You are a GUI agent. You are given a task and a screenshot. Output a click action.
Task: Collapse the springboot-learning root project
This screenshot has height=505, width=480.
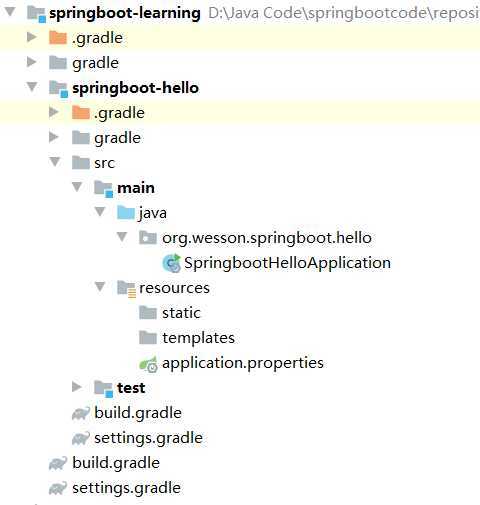click(x=10, y=12)
